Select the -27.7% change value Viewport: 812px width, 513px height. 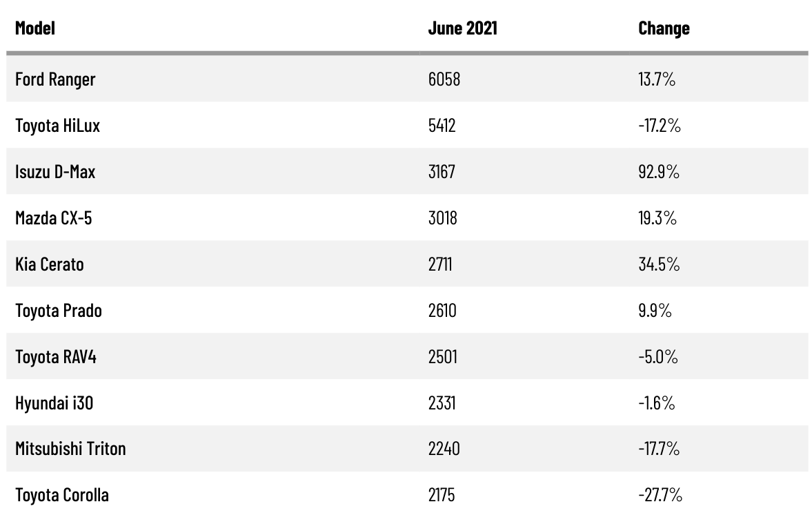point(660,496)
